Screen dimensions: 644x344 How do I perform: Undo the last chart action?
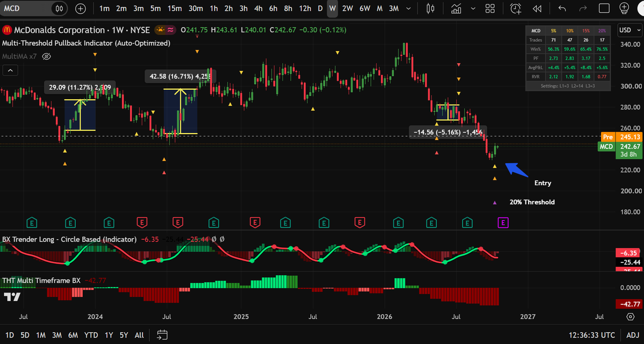(562, 9)
